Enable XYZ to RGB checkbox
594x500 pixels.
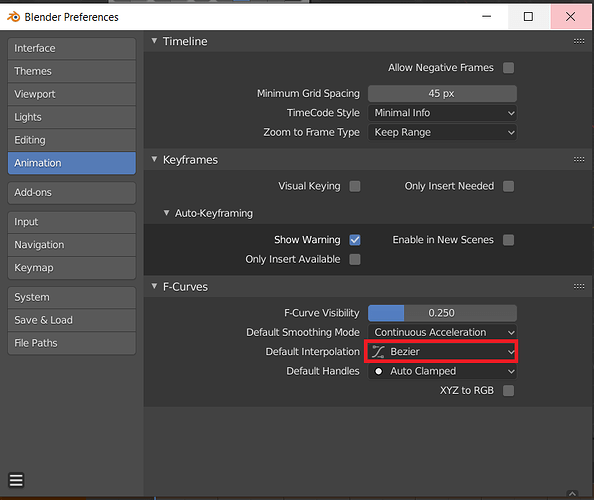508,391
